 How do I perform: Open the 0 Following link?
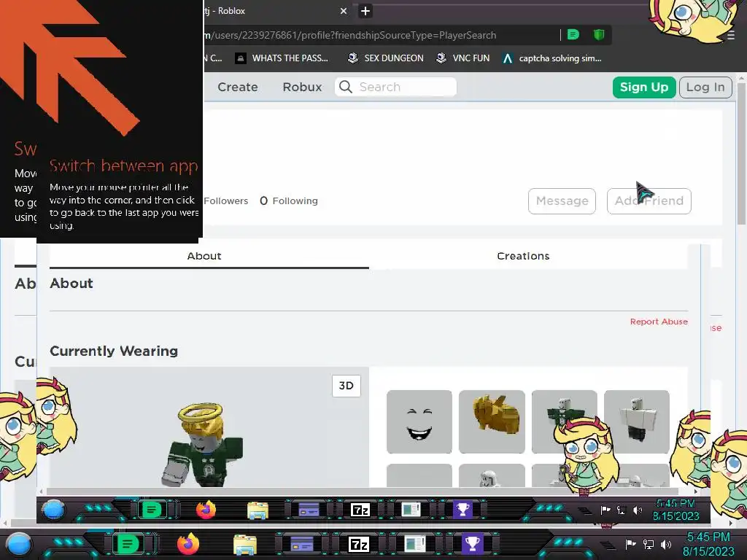pyautogui.click(x=289, y=201)
